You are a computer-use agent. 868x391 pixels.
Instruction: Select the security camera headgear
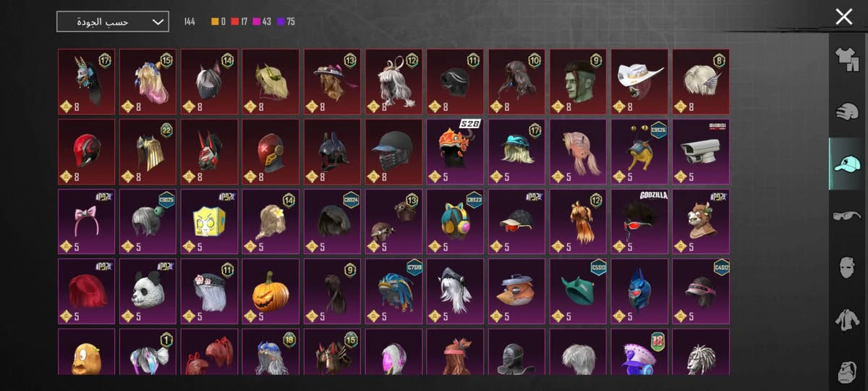(x=701, y=151)
